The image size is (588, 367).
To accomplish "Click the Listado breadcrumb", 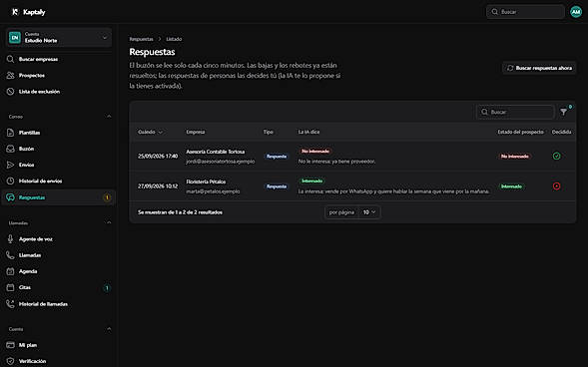I will click(174, 39).
